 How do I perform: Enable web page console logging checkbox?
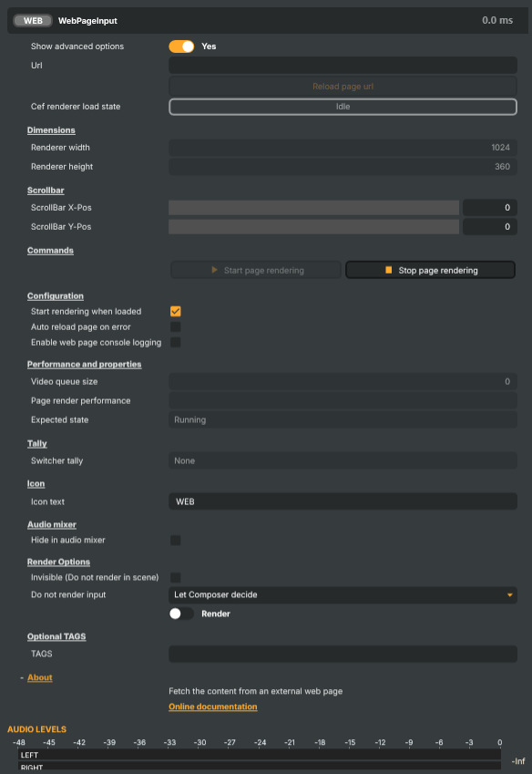[176, 342]
